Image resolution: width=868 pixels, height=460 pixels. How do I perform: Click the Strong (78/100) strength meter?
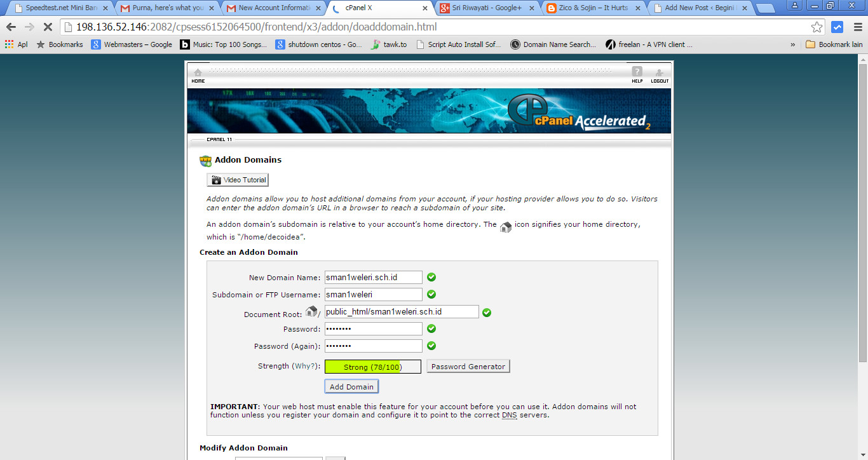(x=373, y=367)
